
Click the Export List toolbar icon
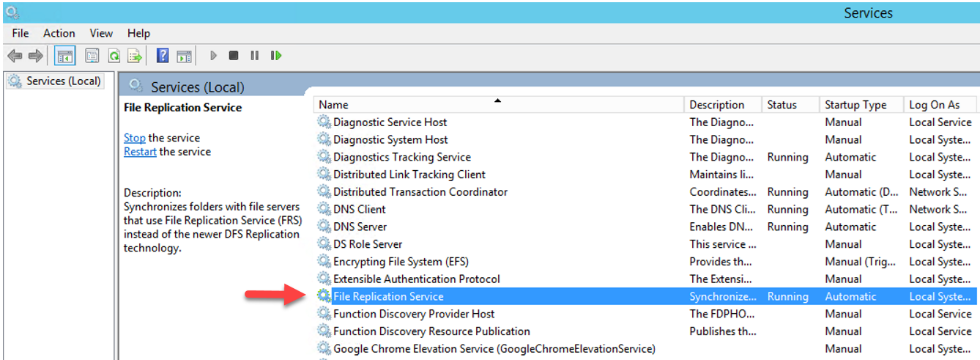(x=135, y=56)
